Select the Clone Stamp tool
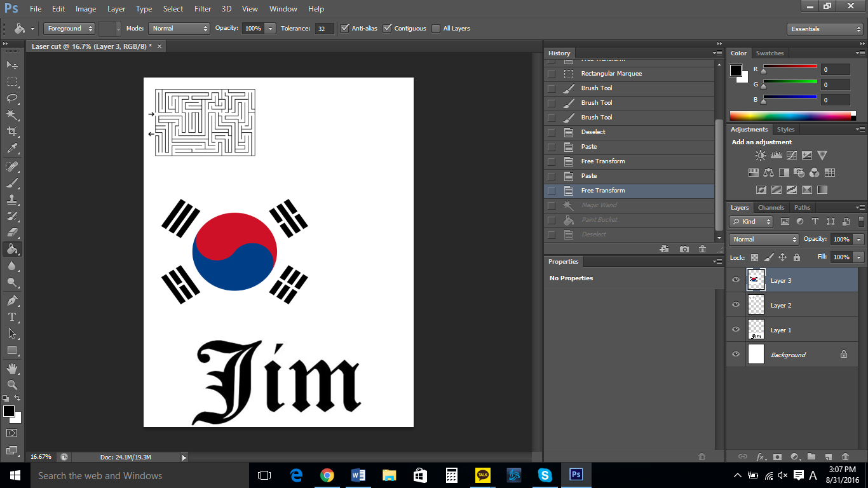This screenshot has height=488, width=868. coord(12,200)
